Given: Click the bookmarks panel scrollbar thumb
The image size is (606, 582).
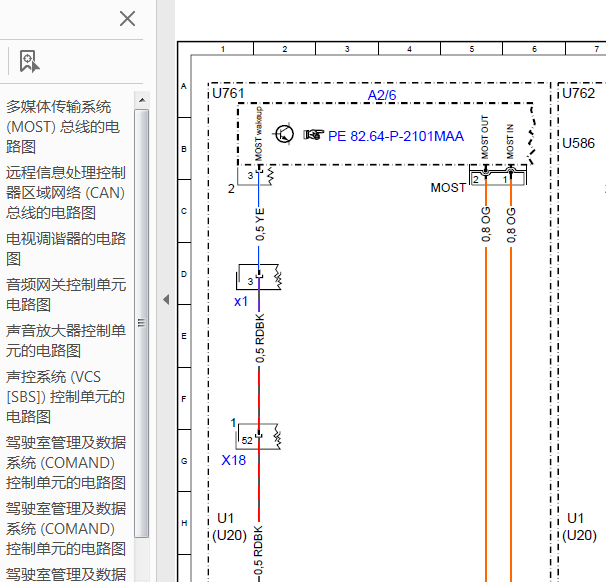Looking at the screenshot, I should [142, 323].
